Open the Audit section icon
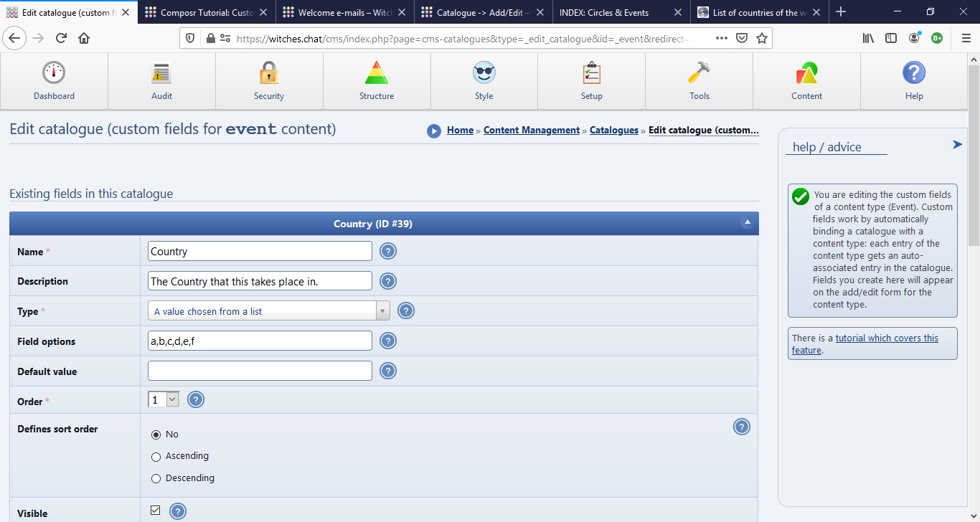Image resolution: width=980 pixels, height=522 pixels. [161, 81]
